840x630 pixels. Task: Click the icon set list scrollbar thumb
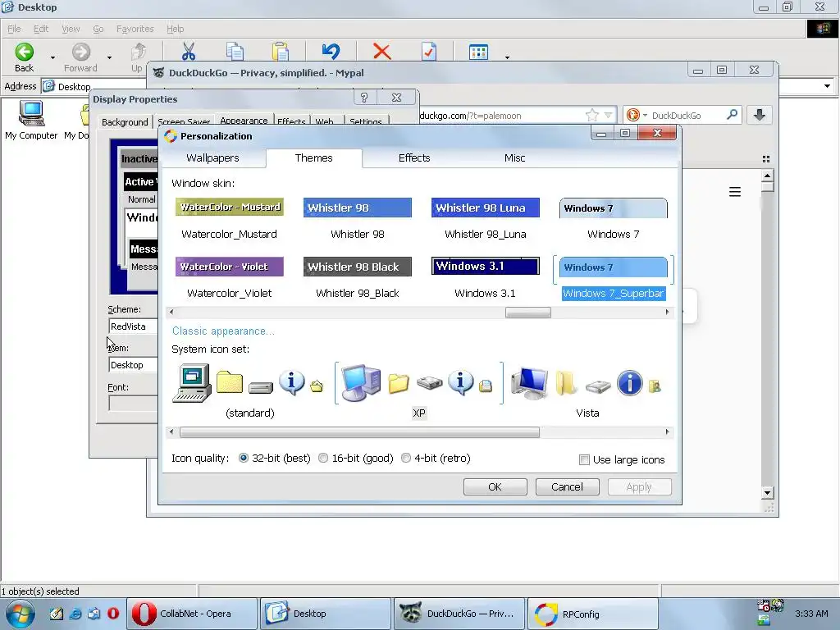359,432
